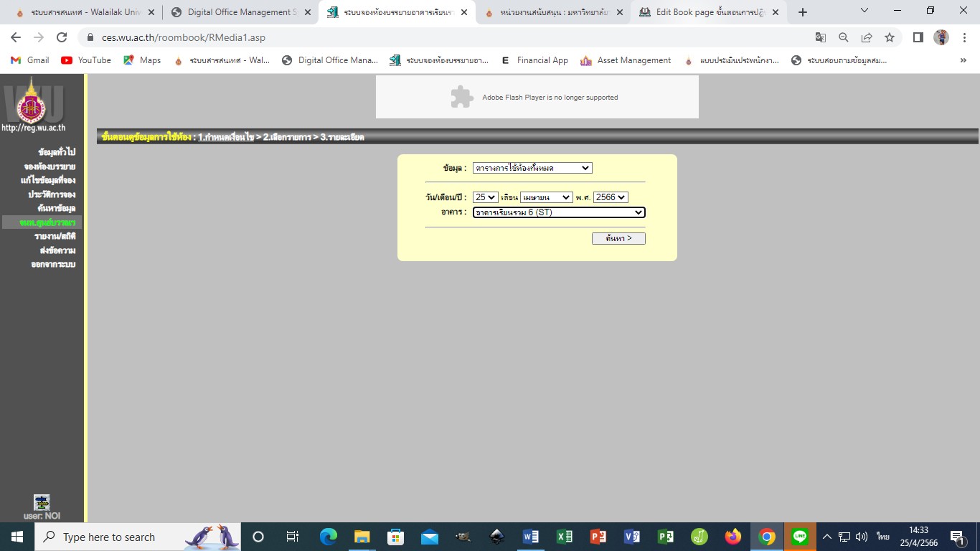Show hidden system tray icons

pos(826,537)
